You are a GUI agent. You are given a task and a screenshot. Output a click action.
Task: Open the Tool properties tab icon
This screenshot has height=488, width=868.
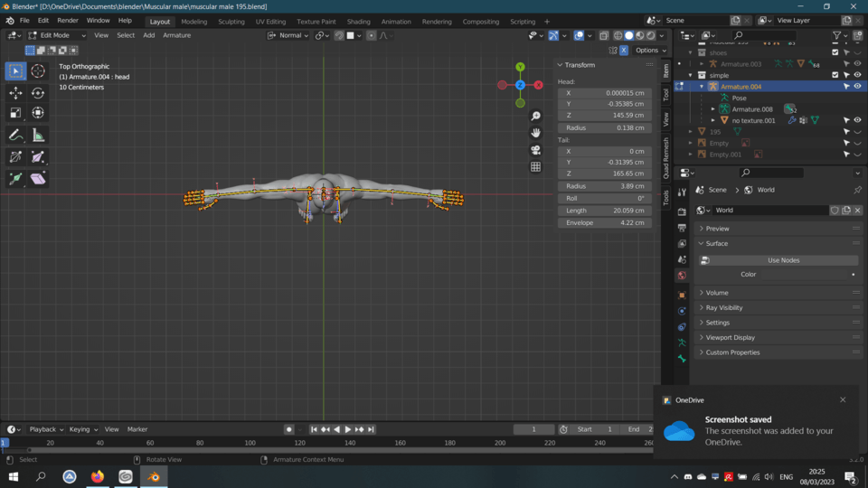pos(682,192)
